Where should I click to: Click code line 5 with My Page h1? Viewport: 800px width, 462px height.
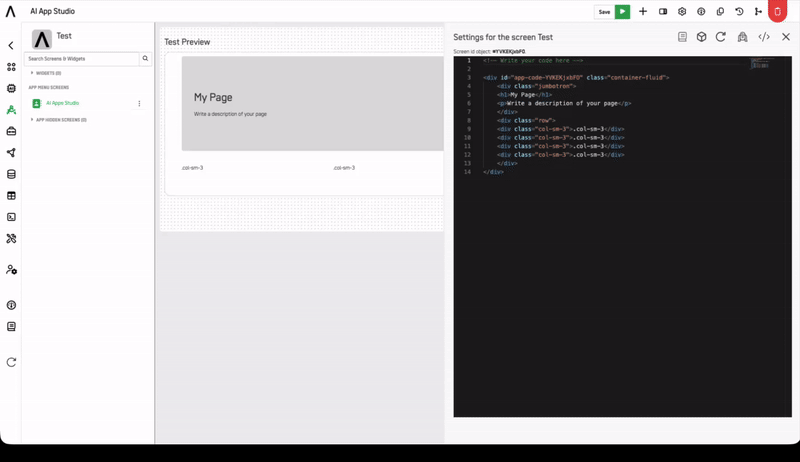tap(524, 95)
